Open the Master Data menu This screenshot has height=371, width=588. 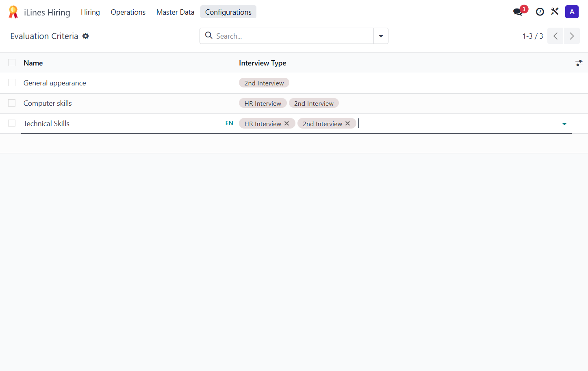(x=176, y=12)
